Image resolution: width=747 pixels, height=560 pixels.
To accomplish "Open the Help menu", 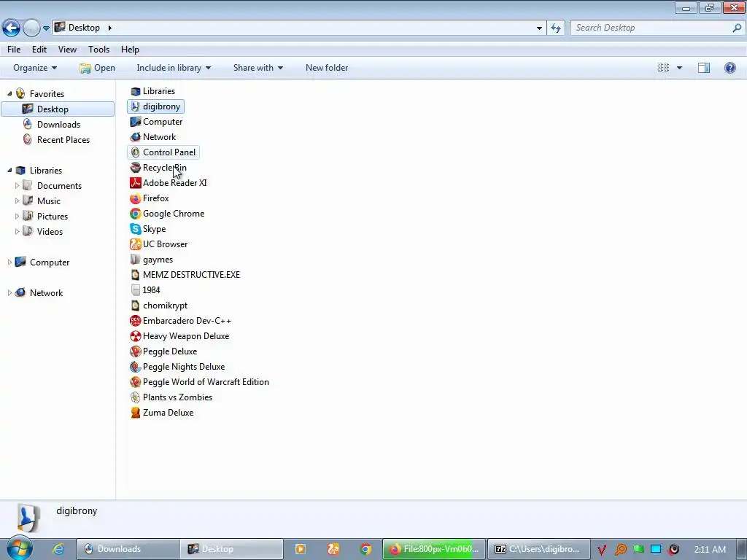I will [130, 50].
